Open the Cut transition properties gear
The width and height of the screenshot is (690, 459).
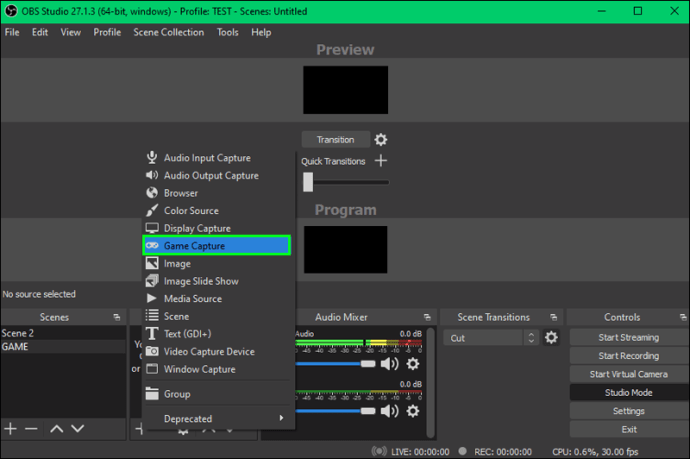(551, 338)
